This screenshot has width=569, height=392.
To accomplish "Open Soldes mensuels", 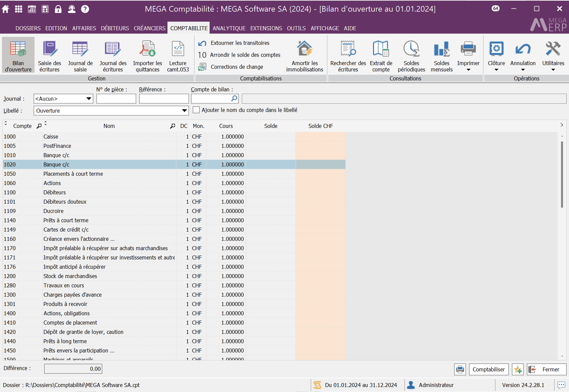I will 442,56.
